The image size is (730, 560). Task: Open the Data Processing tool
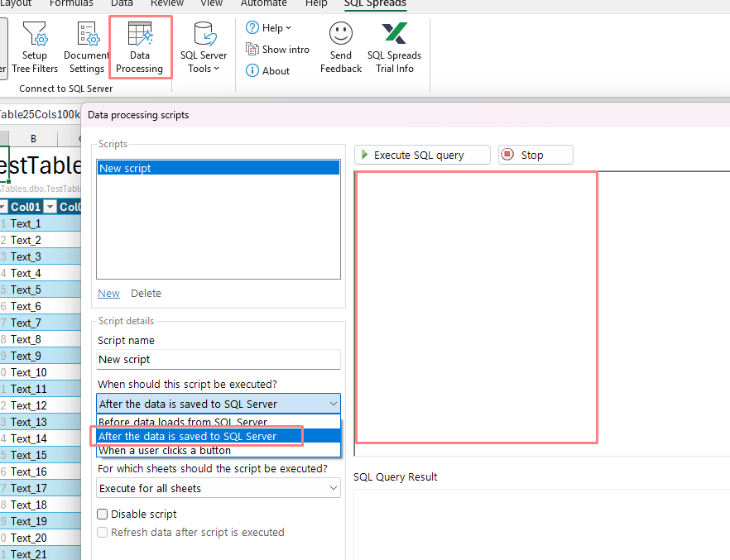[x=140, y=47]
